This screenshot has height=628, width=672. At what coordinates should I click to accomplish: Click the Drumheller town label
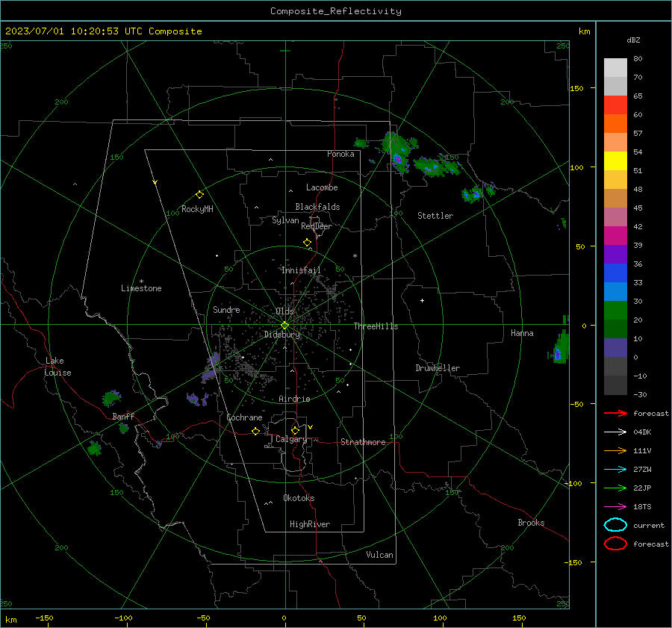438,368
